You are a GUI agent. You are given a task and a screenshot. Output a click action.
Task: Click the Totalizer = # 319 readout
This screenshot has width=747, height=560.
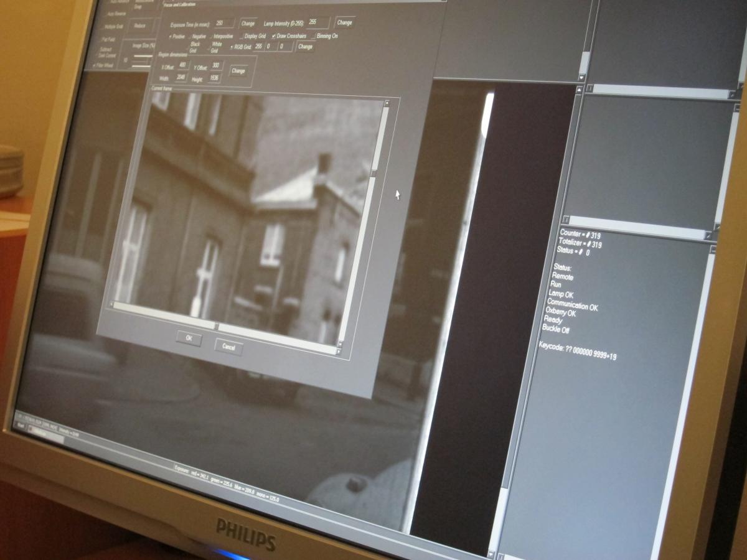[580, 245]
